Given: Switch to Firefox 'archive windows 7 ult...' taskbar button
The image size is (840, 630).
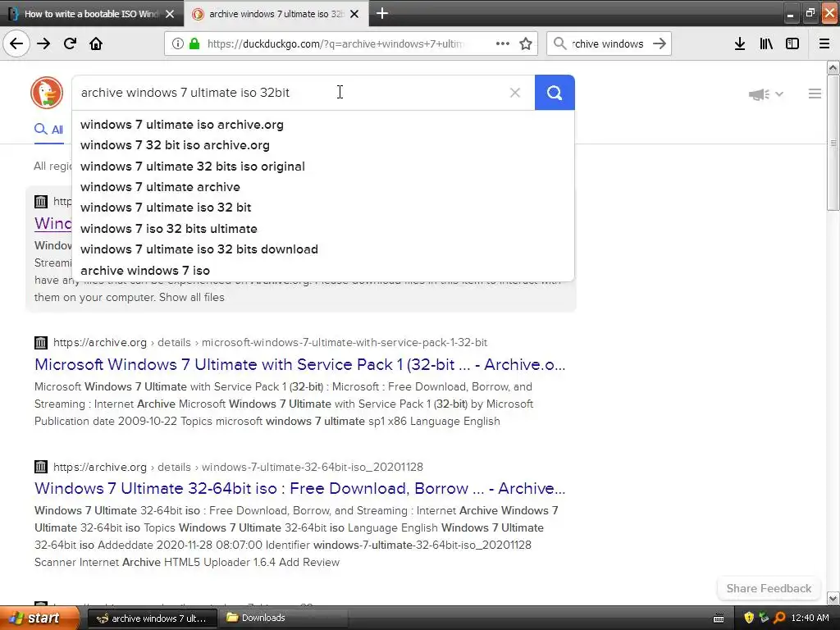Looking at the screenshot, I should (x=152, y=619).
